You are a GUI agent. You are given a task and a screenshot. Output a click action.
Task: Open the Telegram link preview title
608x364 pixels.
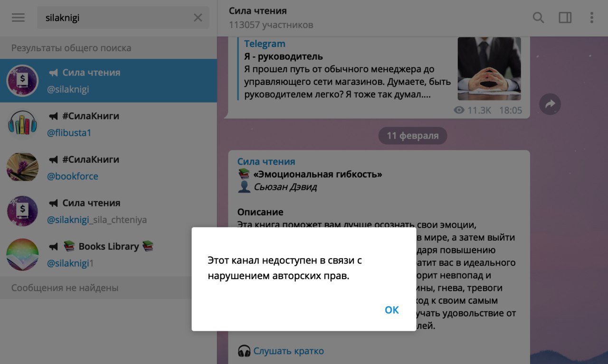pyautogui.click(x=265, y=44)
